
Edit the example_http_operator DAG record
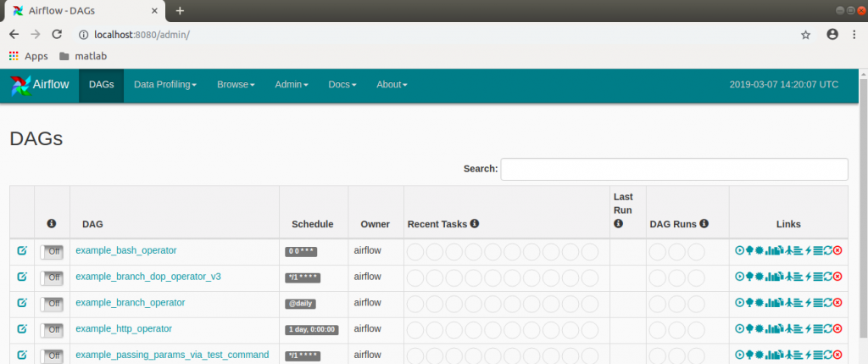click(x=22, y=328)
